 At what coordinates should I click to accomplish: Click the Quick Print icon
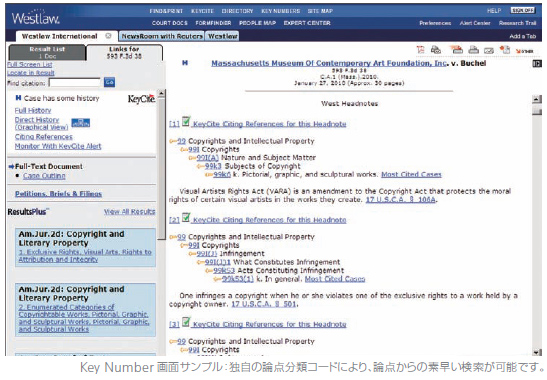click(x=456, y=50)
